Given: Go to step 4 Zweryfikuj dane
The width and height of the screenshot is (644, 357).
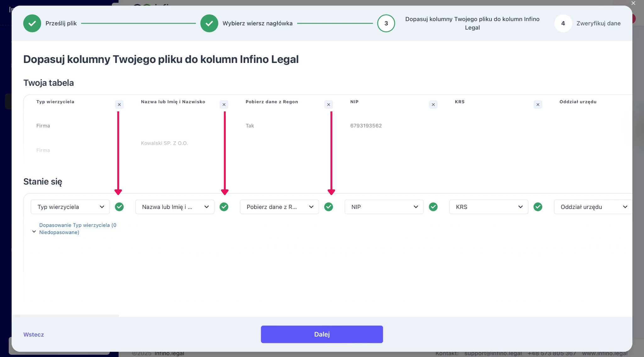Looking at the screenshot, I should tap(563, 23).
